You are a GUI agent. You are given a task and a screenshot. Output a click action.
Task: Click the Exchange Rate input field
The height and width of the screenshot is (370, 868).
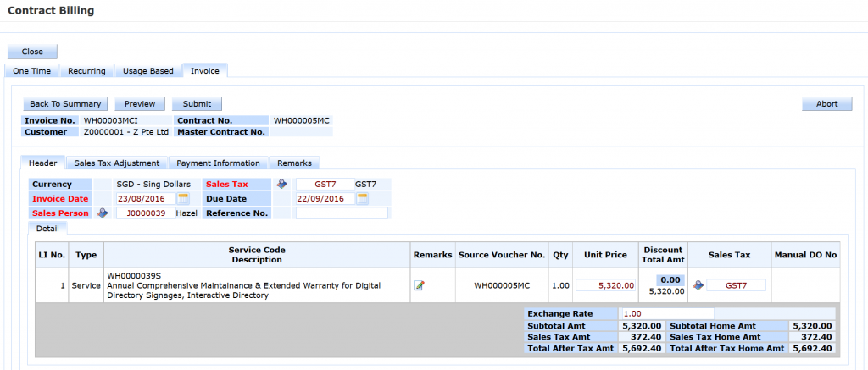(x=665, y=314)
